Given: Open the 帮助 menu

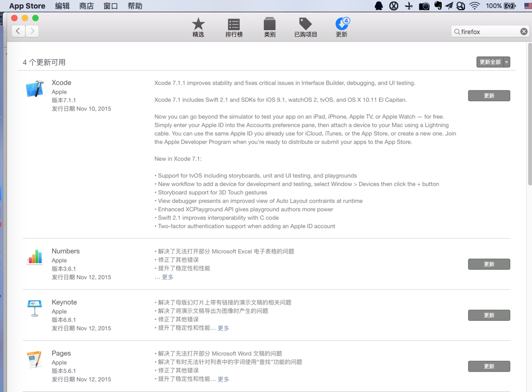Looking at the screenshot, I should 135,6.
